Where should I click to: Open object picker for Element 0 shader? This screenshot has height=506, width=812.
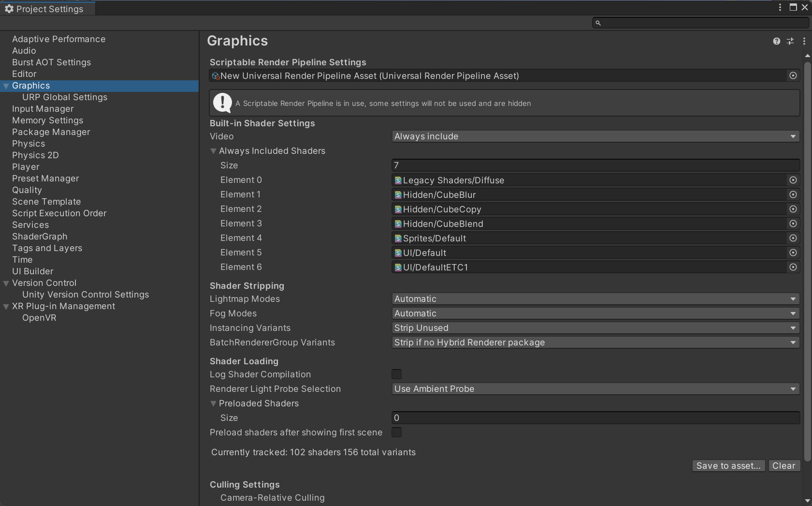[793, 180]
